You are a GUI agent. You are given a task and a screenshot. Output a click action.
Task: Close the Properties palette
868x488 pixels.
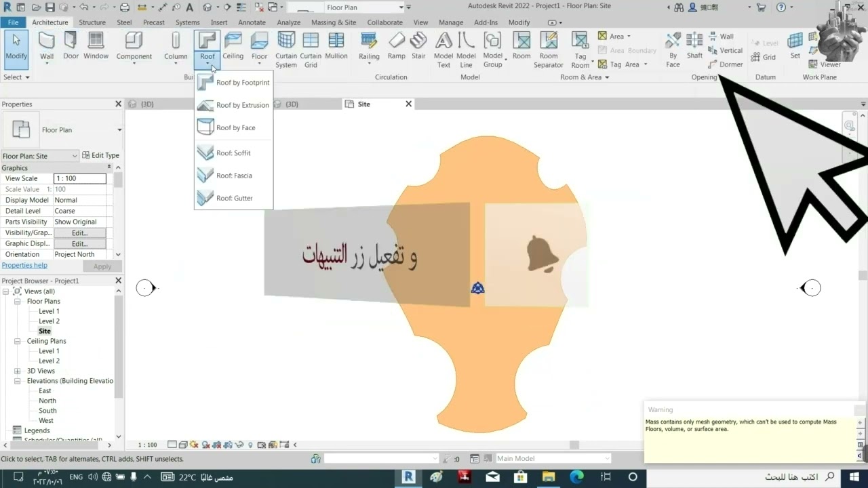click(118, 104)
